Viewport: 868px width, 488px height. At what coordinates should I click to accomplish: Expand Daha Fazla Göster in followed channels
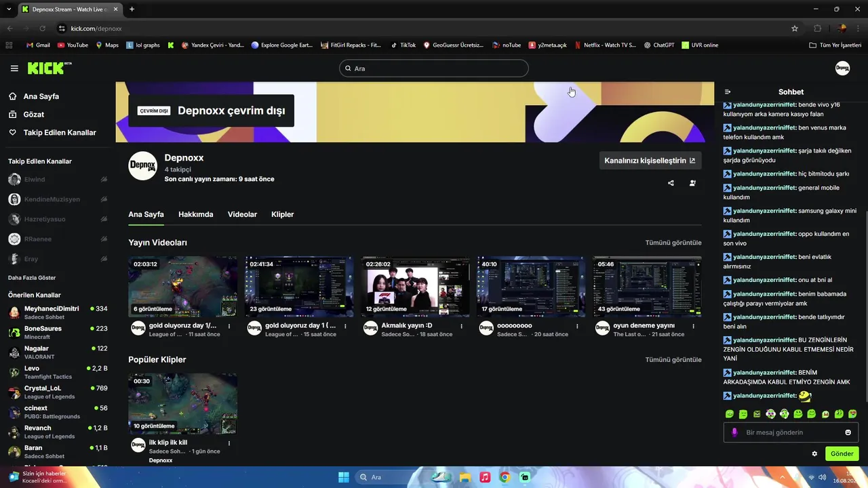(x=32, y=278)
